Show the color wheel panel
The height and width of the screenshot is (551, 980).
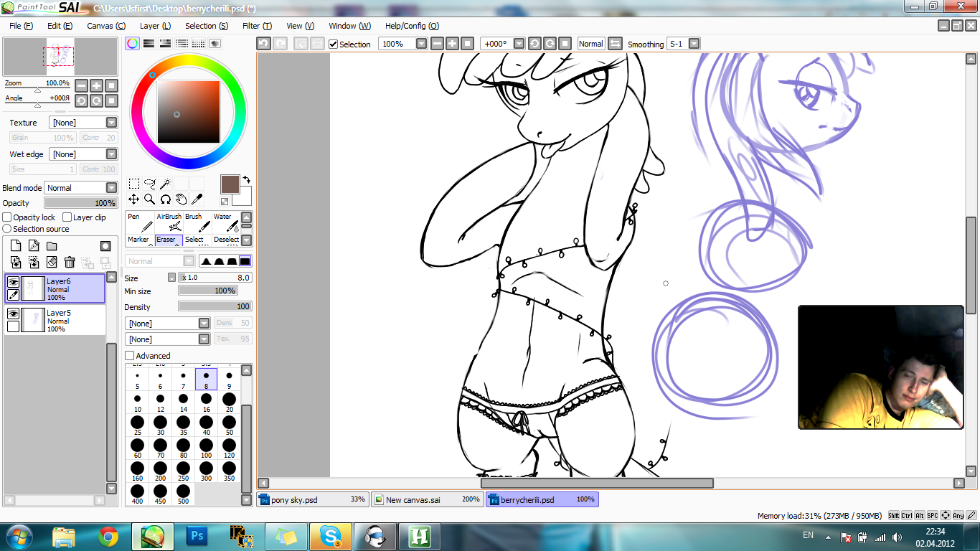click(x=133, y=44)
